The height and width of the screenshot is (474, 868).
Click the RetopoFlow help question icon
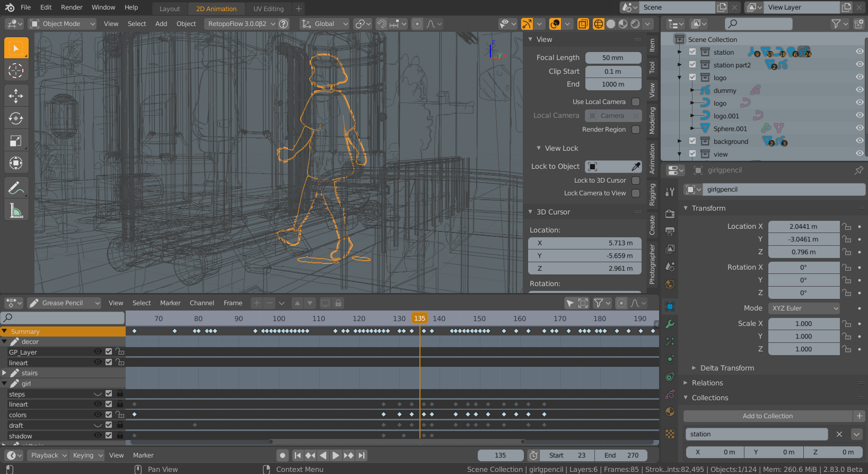[x=284, y=24]
